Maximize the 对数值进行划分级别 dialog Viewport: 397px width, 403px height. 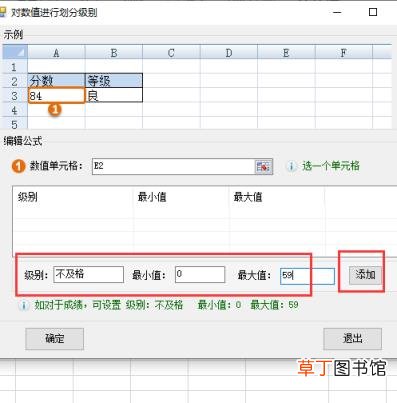coord(373,12)
